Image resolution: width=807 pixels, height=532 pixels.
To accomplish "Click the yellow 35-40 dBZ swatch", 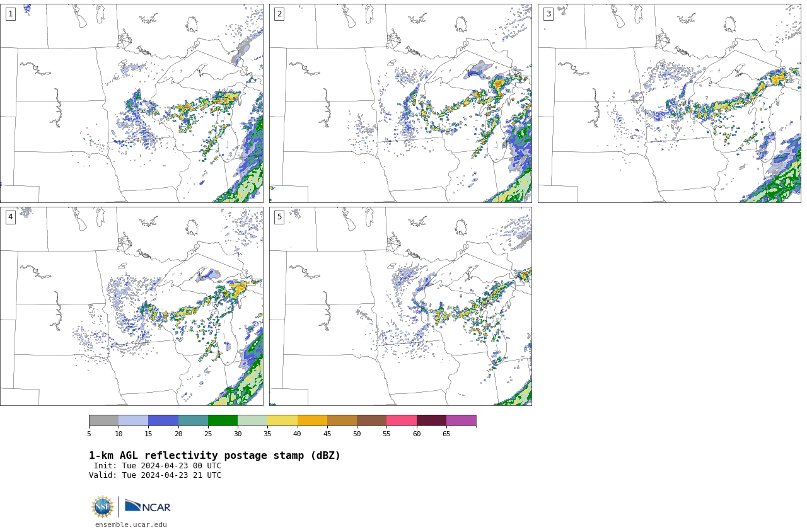I will (x=282, y=420).
